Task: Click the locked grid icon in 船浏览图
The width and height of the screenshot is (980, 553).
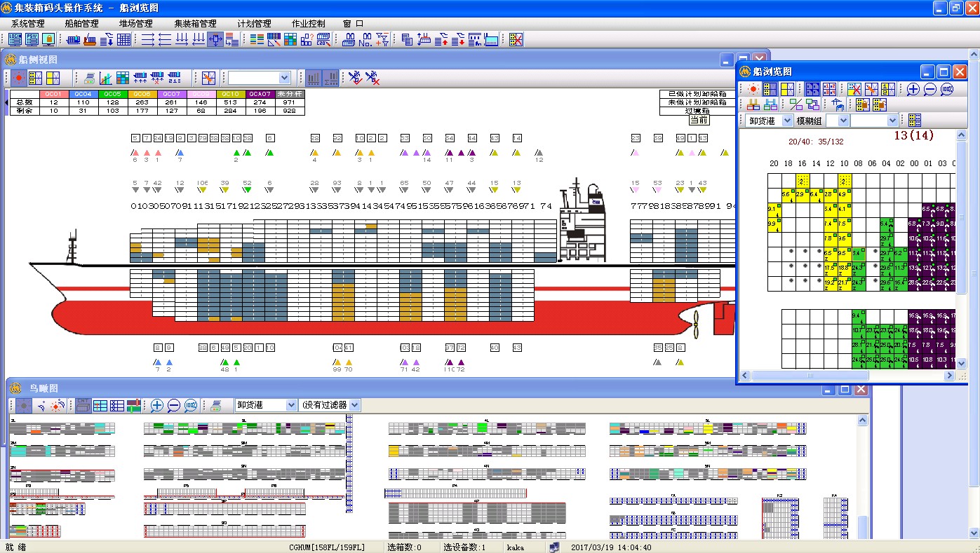Action: click(863, 104)
